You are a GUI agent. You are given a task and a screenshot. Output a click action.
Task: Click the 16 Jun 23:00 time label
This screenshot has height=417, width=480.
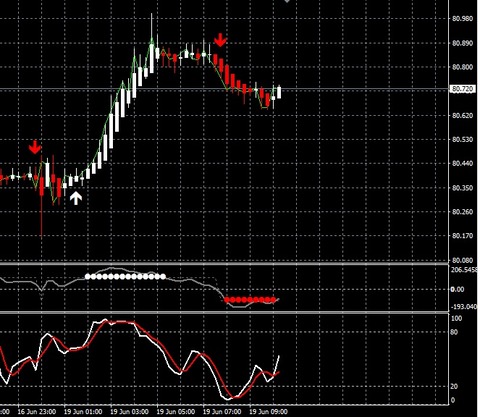point(36,412)
